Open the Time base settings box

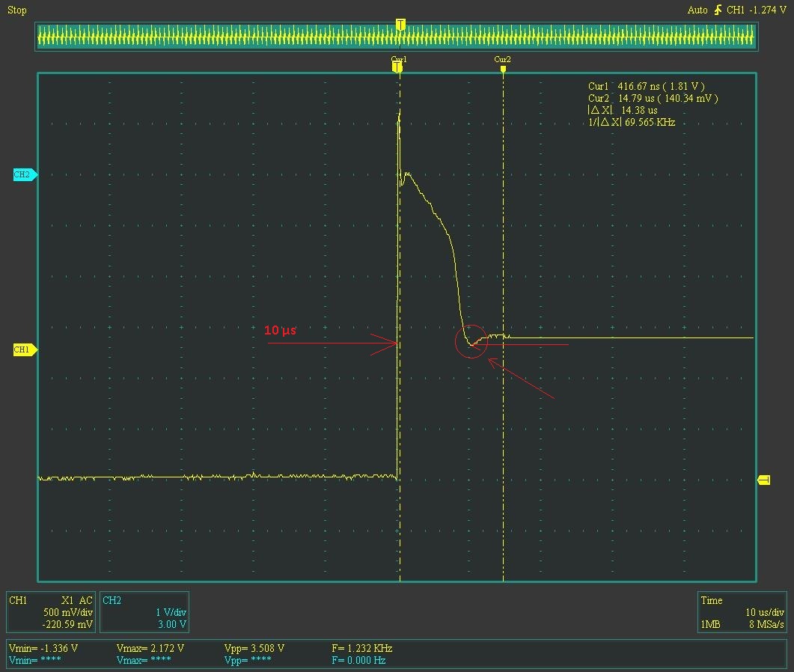tap(742, 611)
